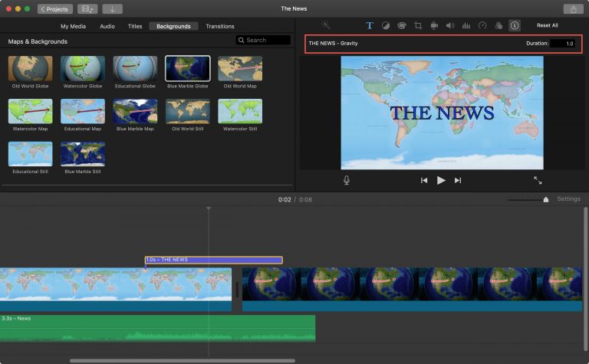Click the magic wand auto-enhance icon

(326, 25)
